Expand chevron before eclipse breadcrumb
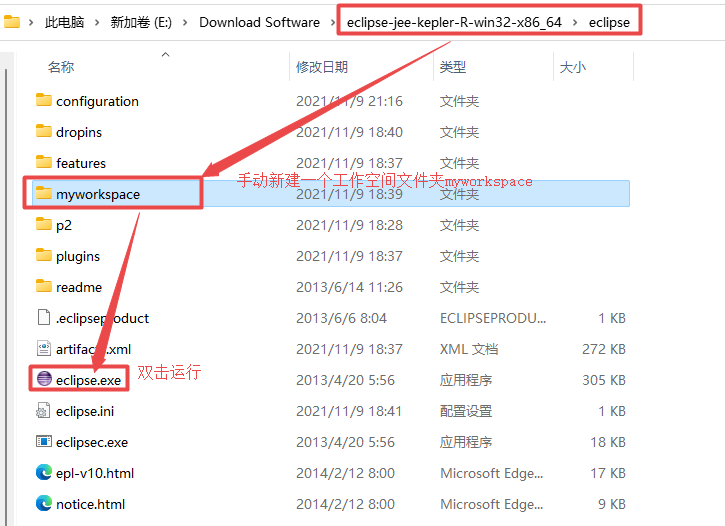This screenshot has height=526, width=725. pyautogui.click(x=575, y=22)
